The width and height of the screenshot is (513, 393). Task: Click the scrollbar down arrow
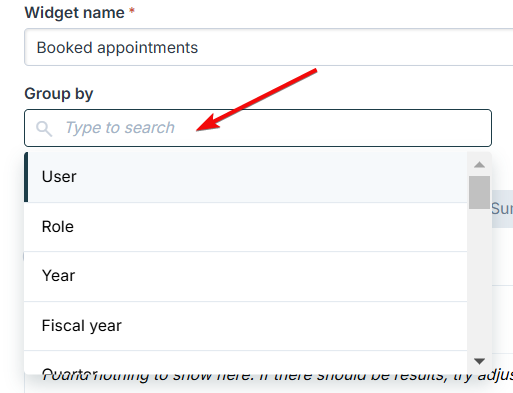(479, 361)
